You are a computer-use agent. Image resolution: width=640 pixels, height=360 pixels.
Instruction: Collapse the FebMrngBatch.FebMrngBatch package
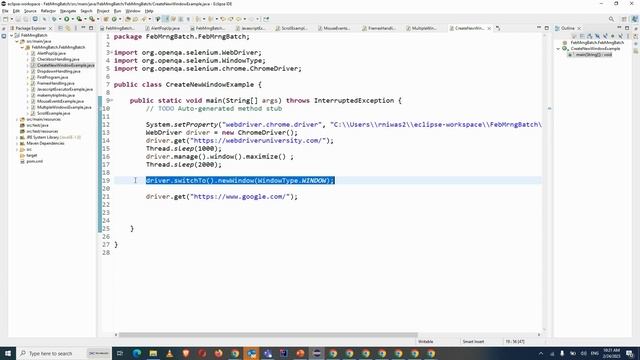coord(22,47)
